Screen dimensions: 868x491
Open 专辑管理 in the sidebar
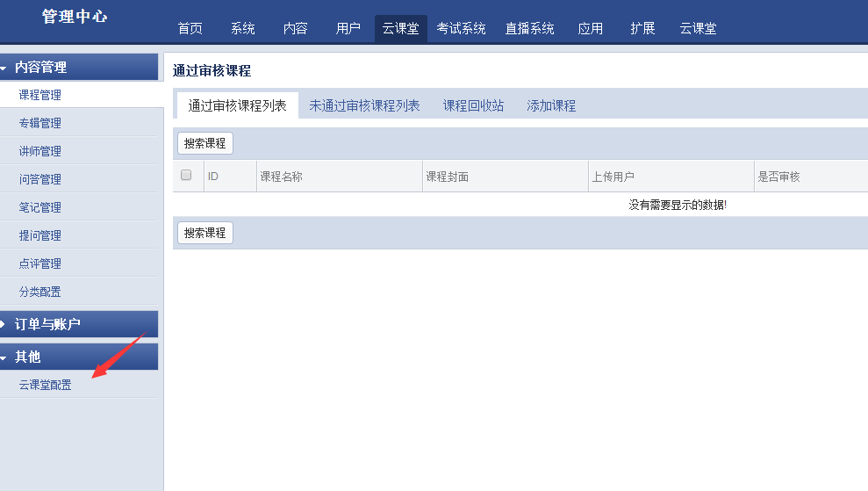pos(39,123)
